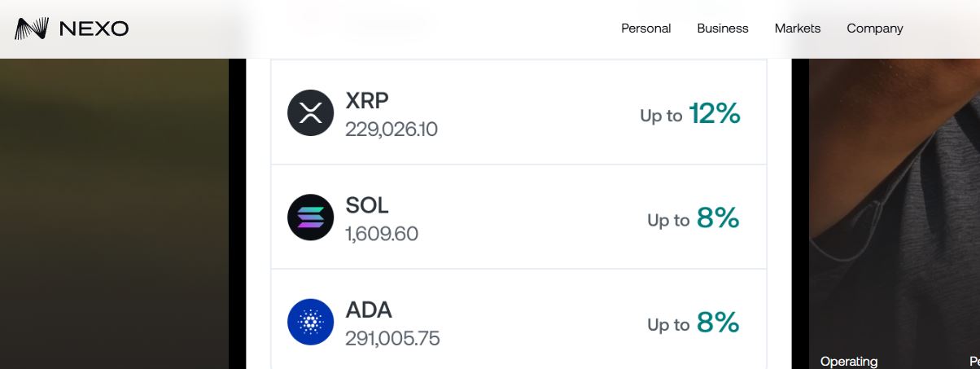
Task: Select the SOL ticker label
Action: (x=367, y=205)
